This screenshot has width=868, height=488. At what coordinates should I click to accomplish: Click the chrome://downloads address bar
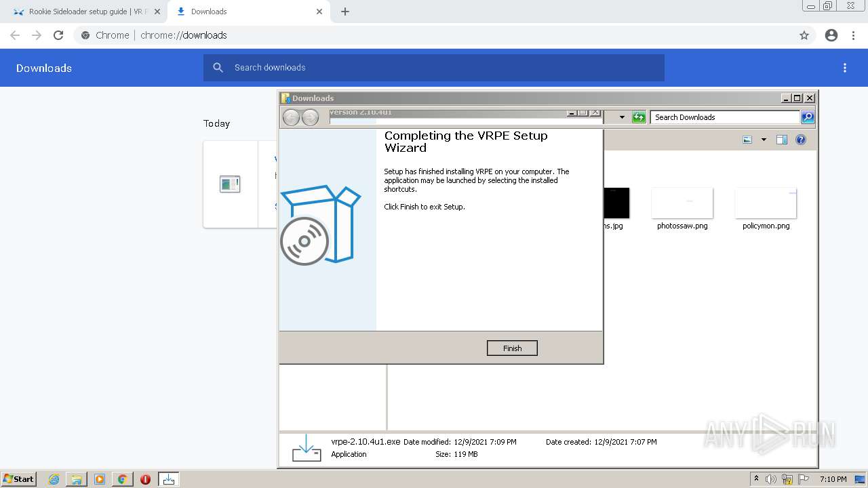click(434, 35)
